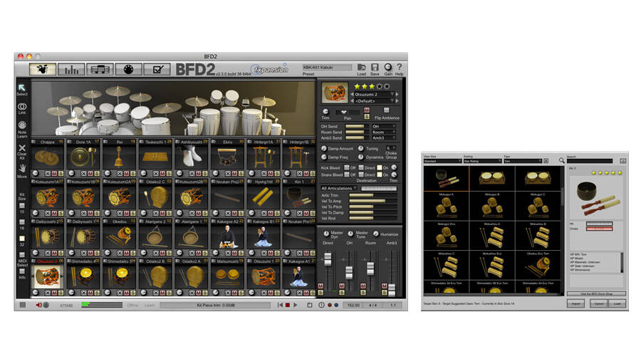
Task: Mute the Chappa kit piece
Action: click(54, 173)
